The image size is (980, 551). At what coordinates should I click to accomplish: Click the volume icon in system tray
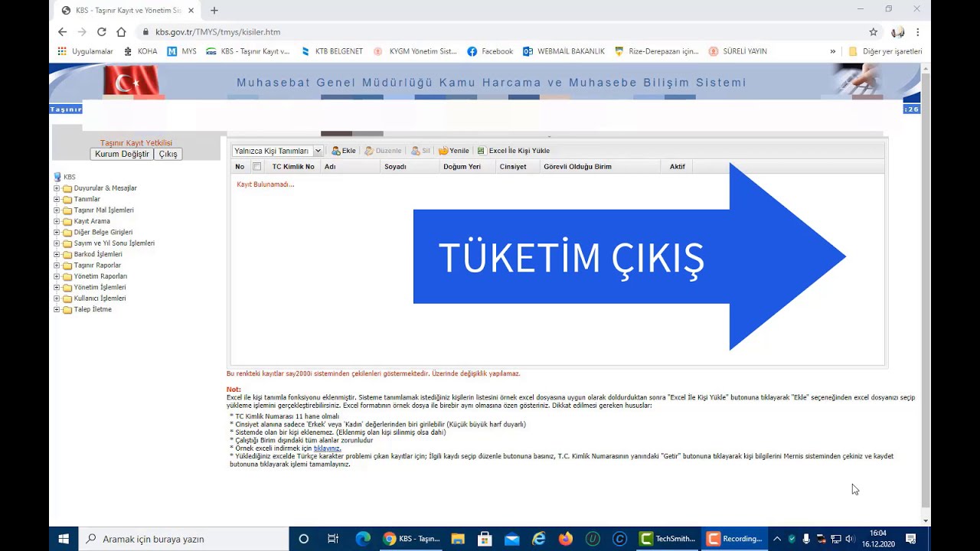[x=849, y=539]
